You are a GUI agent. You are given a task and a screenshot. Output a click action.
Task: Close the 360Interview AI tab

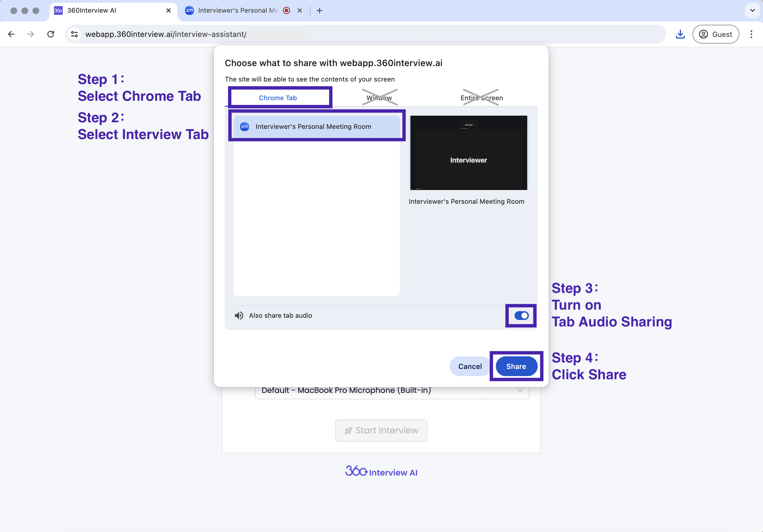pos(169,11)
